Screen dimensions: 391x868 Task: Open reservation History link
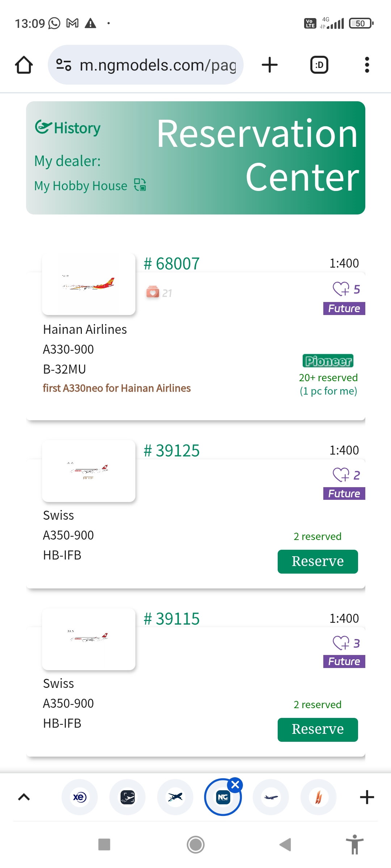click(68, 128)
